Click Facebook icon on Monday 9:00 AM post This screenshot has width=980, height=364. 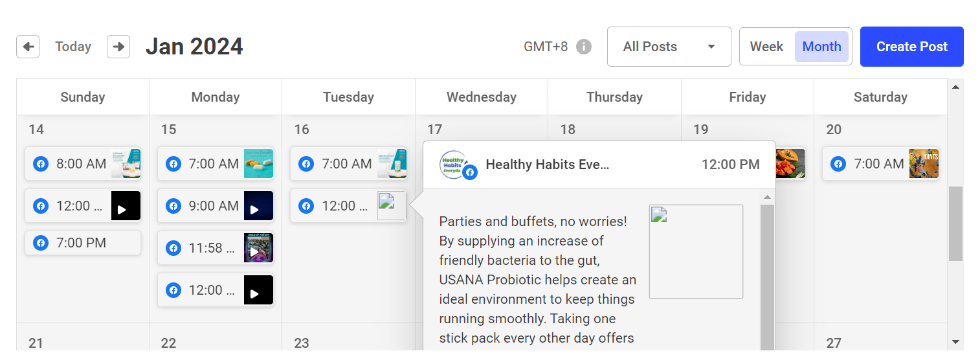coord(173,206)
